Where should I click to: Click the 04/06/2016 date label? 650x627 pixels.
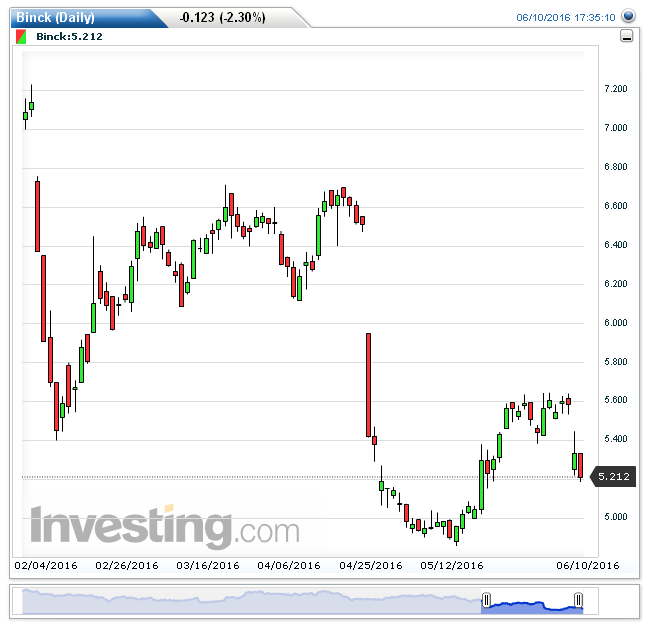[x=289, y=565]
